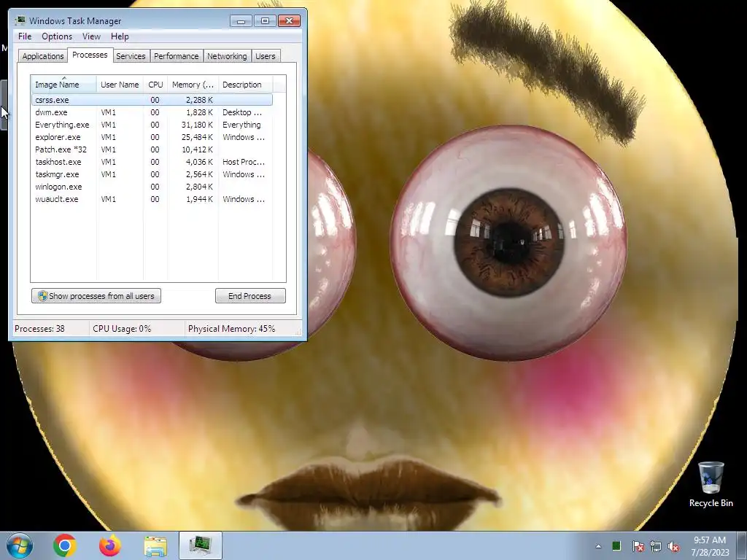Switch to the Applications tab
The width and height of the screenshot is (747, 560).
click(x=43, y=55)
